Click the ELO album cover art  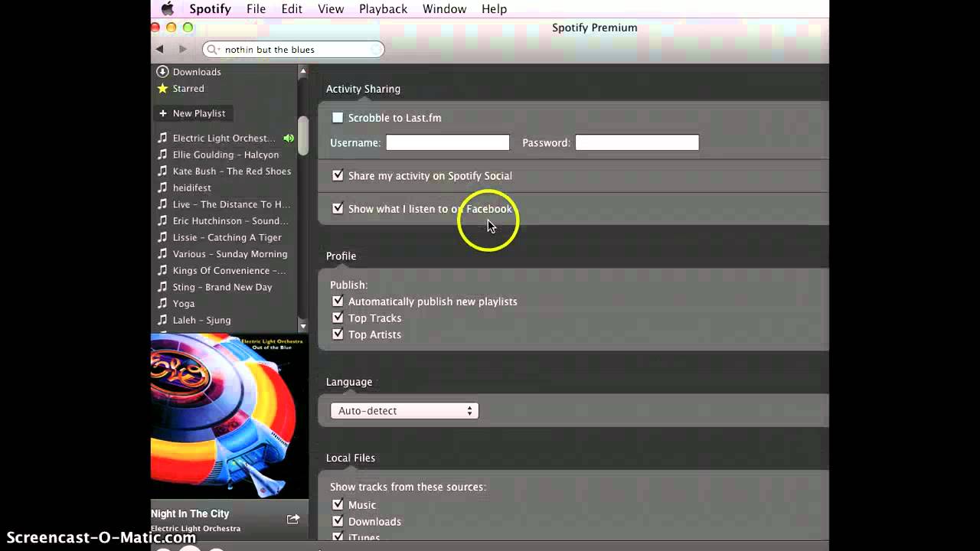pyautogui.click(x=230, y=416)
